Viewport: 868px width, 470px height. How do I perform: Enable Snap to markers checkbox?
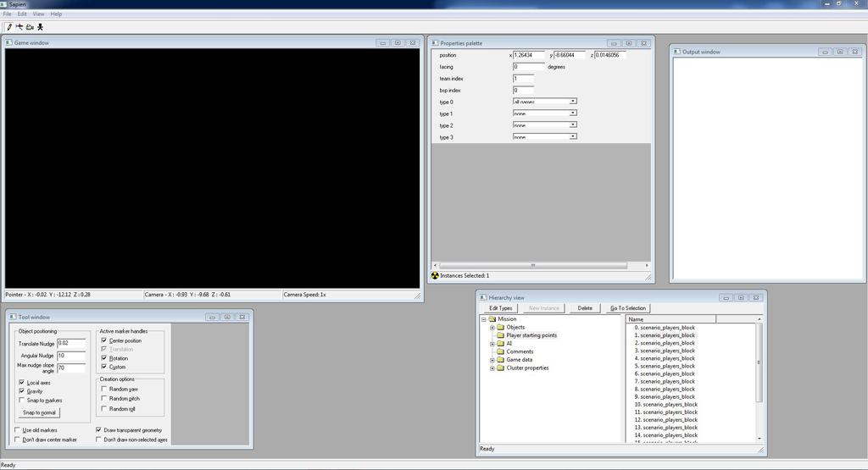(22, 401)
